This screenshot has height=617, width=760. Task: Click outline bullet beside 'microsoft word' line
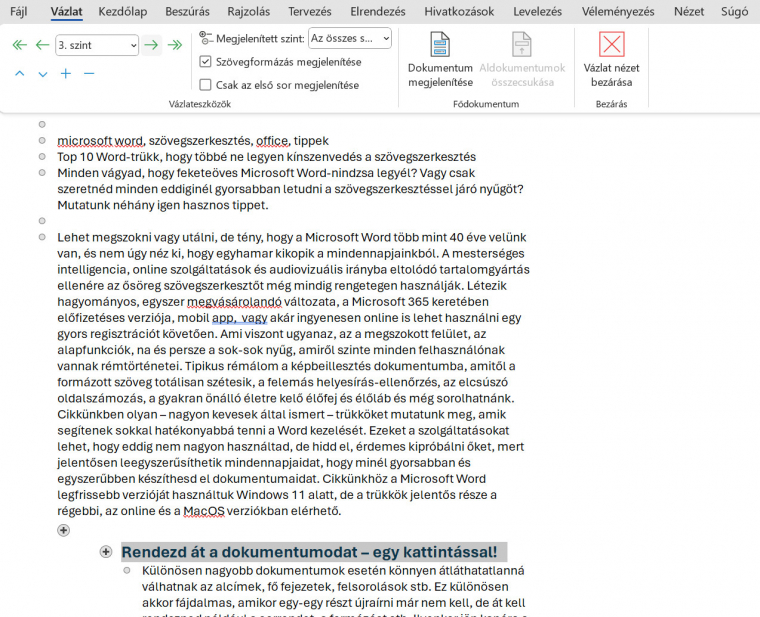point(42,141)
